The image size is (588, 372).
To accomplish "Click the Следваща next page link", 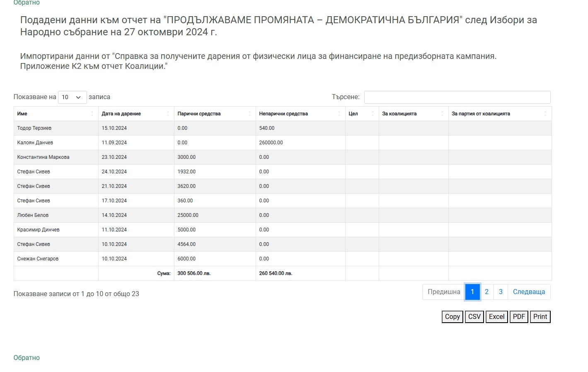I will pos(529,292).
